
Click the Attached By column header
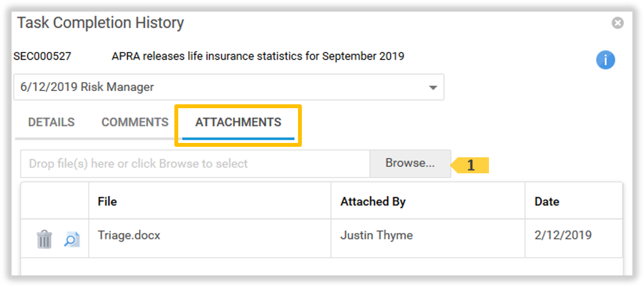pos(372,201)
